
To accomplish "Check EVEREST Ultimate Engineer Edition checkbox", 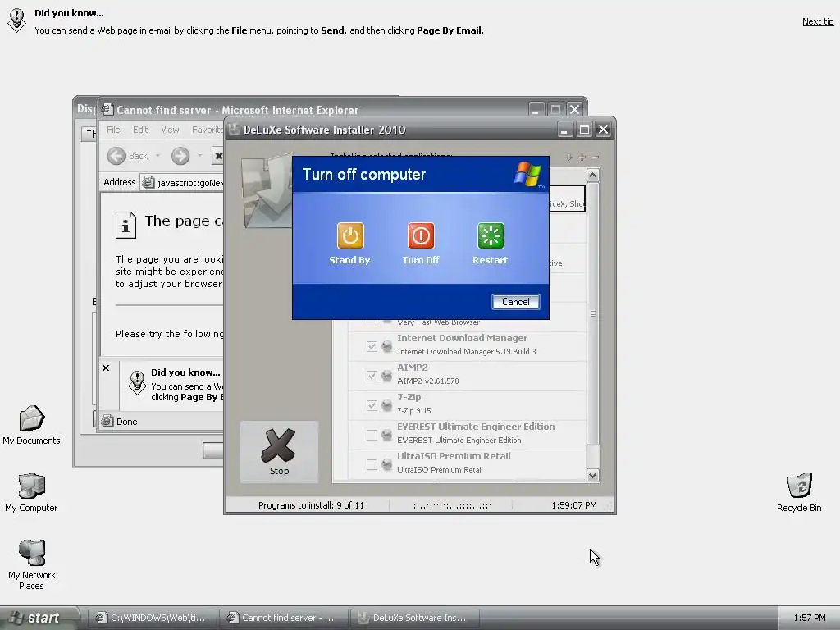I will [372, 435].
